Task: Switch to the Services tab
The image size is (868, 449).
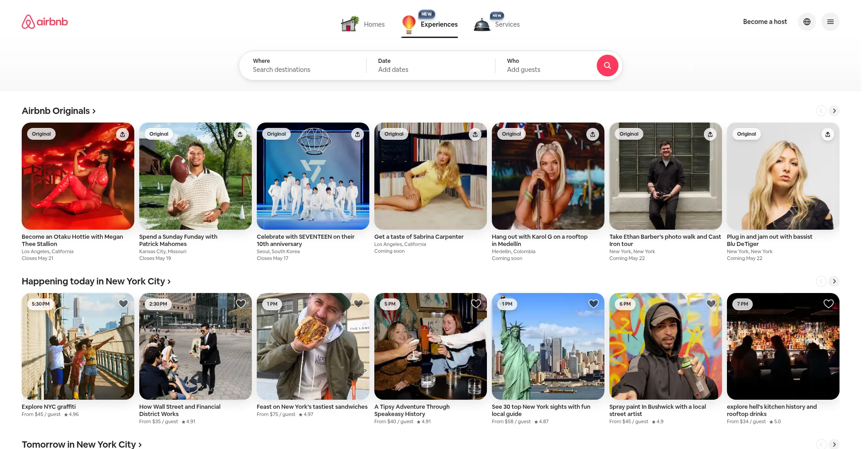Action: coord(496,24)
